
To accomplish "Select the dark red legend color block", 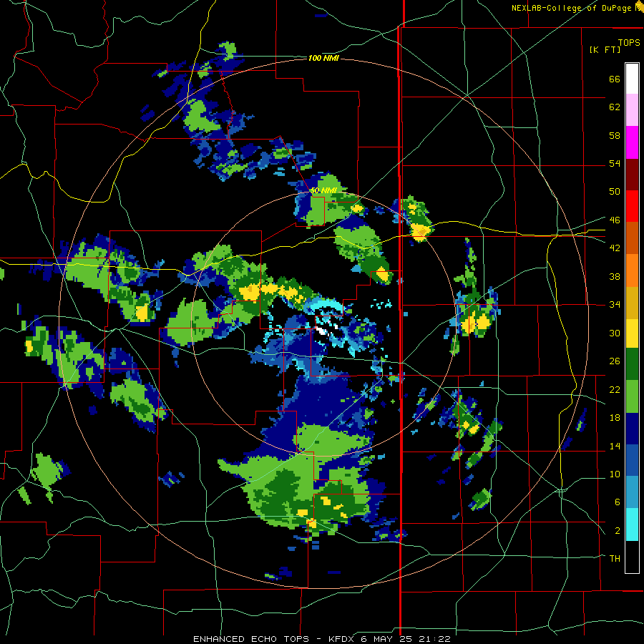I will (x=632, y=174).
